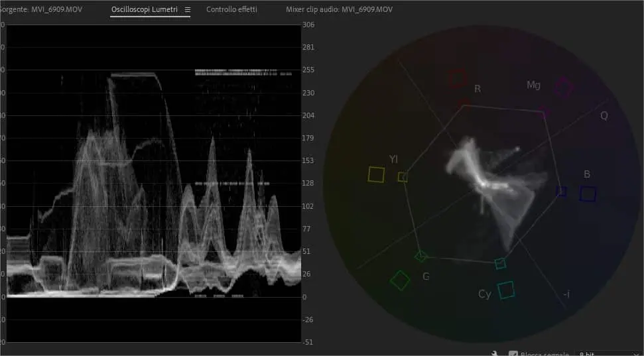Click the large magenta Mg target box
The image size is (644, 356).
(564, 87)
